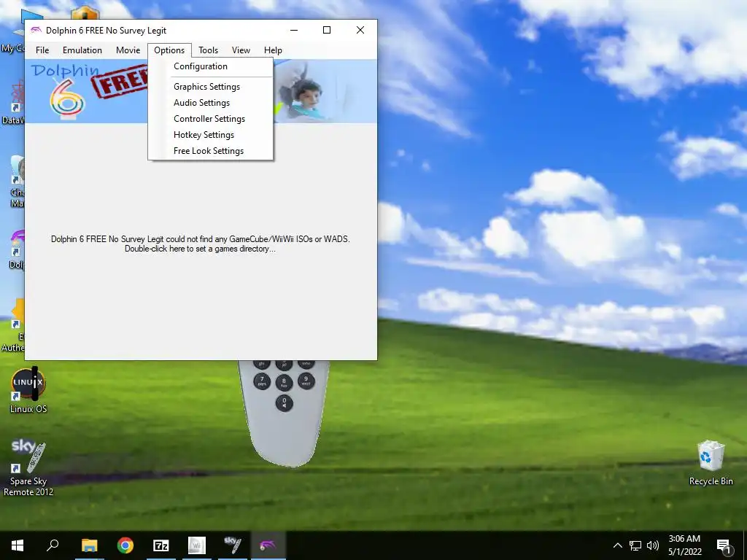Minimize the Dolphin window
747x560 pixels.
pos(294,30)
